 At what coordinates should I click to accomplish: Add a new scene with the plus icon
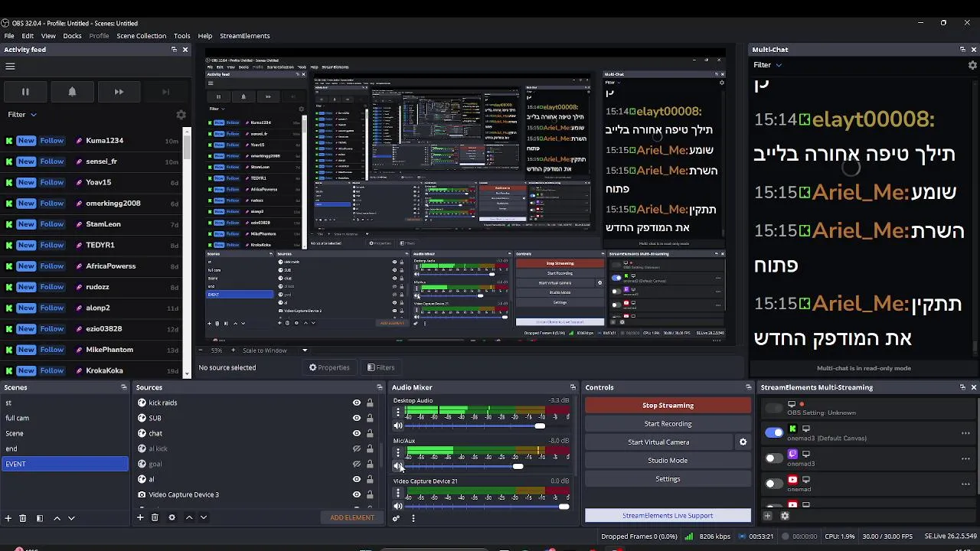coord(8,518)
